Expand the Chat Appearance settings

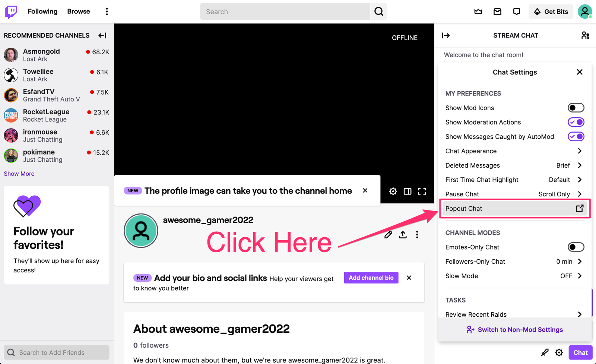tap(580, 151)
